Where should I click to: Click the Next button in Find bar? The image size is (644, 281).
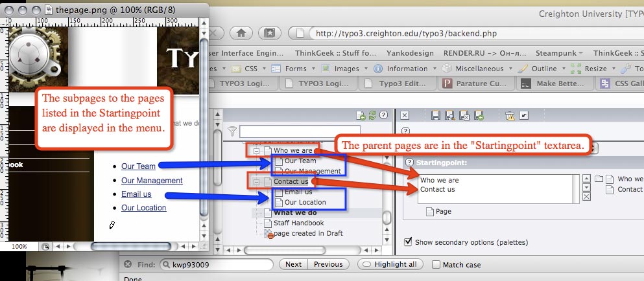pos(293,264)
